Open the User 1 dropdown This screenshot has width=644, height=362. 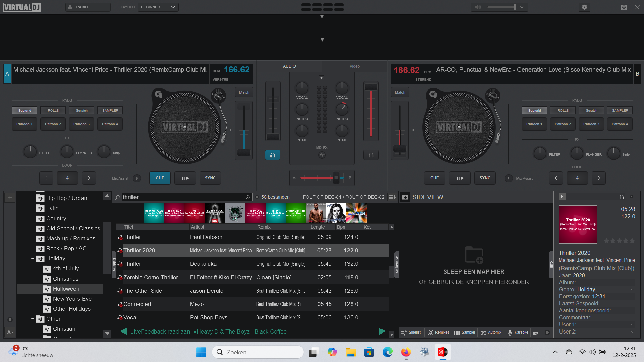click(632, 325)
